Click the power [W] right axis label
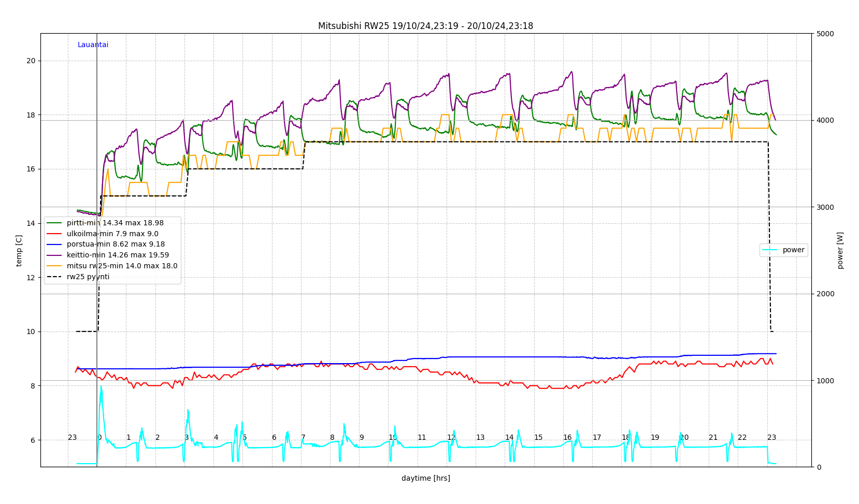Image resolution: width=859 pixels, height=504 pixels. [840, 250]
